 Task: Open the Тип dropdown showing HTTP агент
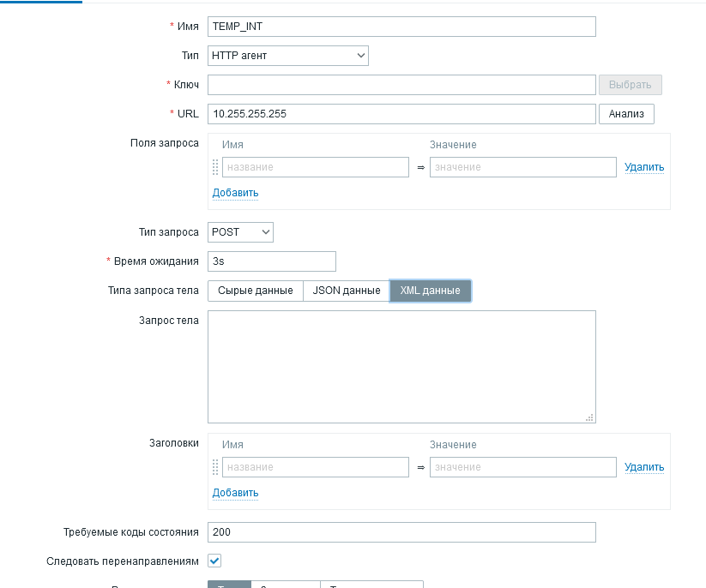tap(287, 55)
